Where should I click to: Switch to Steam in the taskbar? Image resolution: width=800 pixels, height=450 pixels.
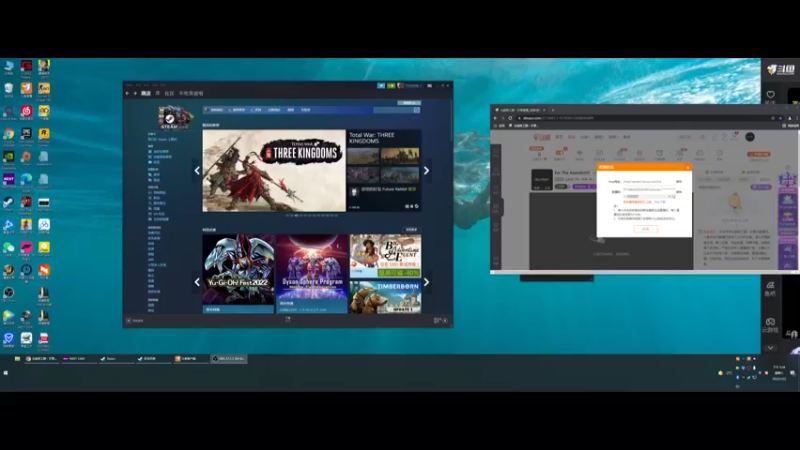[x=116, y=359]
